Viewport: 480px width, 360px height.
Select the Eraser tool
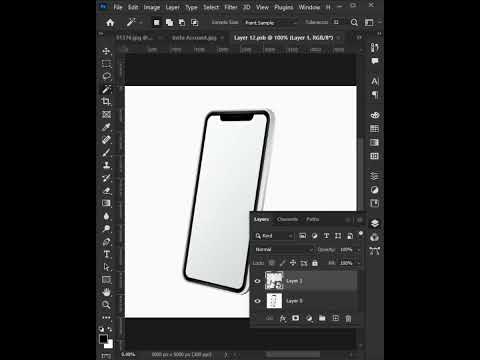106,190
